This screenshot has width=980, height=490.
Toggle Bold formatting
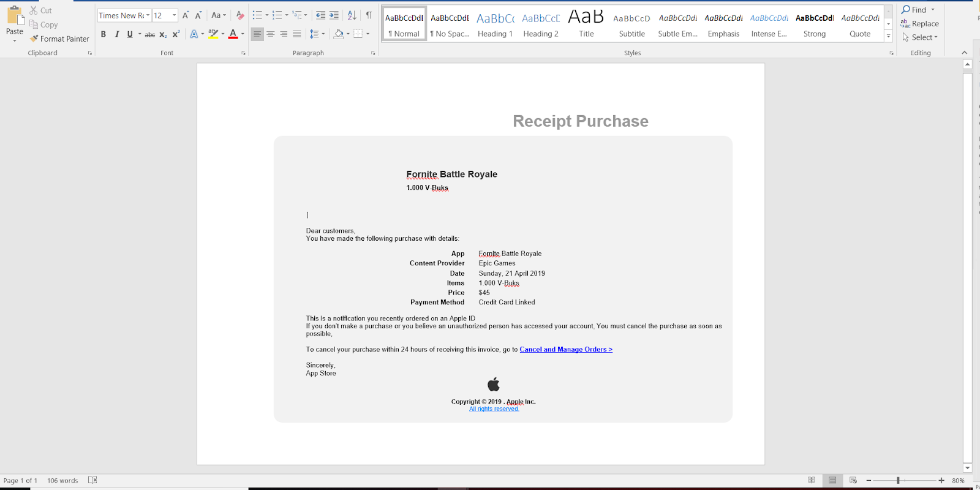(x=104, y=34)
